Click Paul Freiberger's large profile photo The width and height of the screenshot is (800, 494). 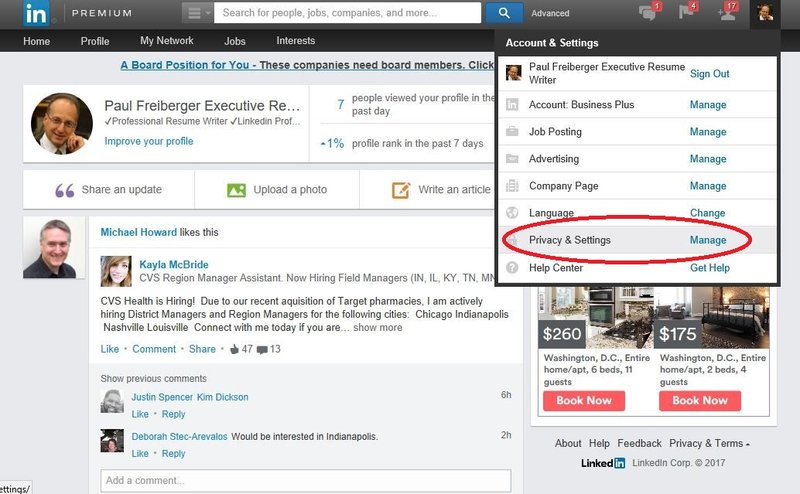62,124
